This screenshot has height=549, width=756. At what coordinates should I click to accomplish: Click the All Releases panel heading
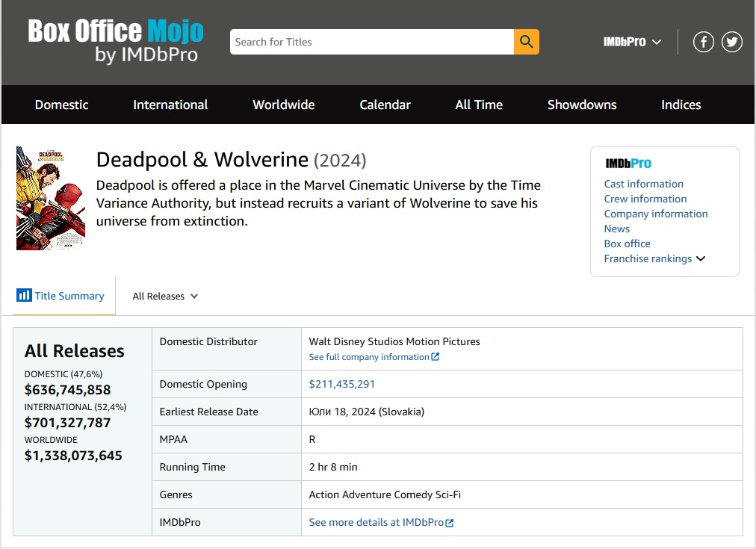click(74, 351)
